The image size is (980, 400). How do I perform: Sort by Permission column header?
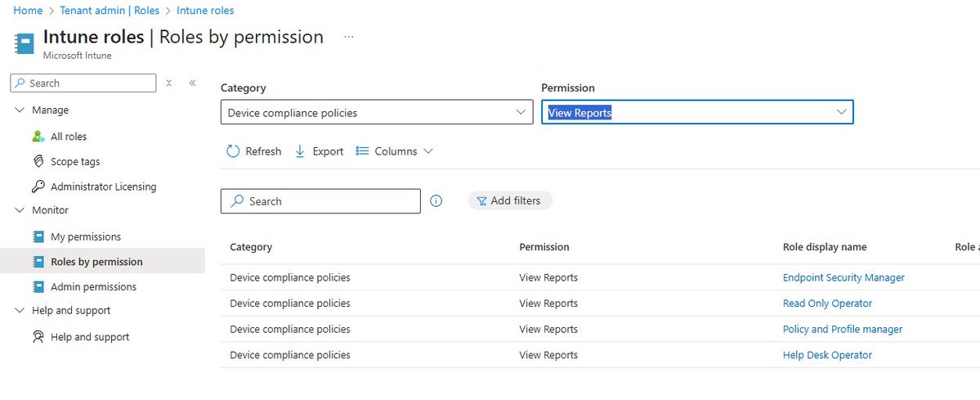(544, 247)
